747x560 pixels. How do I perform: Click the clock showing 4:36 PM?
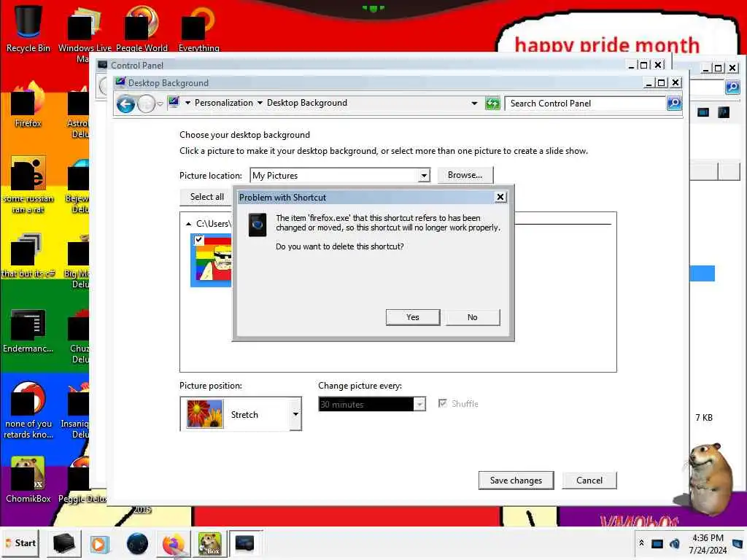point(708,544)
